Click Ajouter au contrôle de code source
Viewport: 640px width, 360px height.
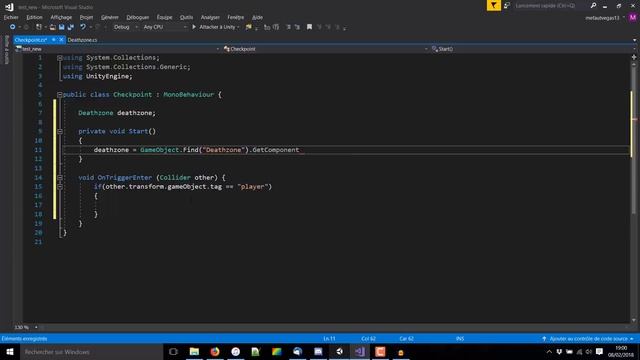point(588,339)
